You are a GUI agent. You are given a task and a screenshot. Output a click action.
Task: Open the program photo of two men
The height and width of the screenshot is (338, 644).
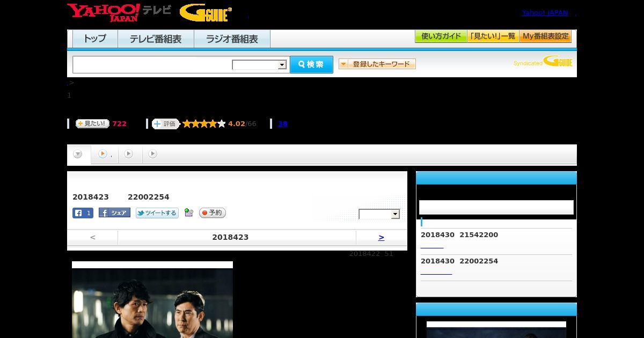152,300
